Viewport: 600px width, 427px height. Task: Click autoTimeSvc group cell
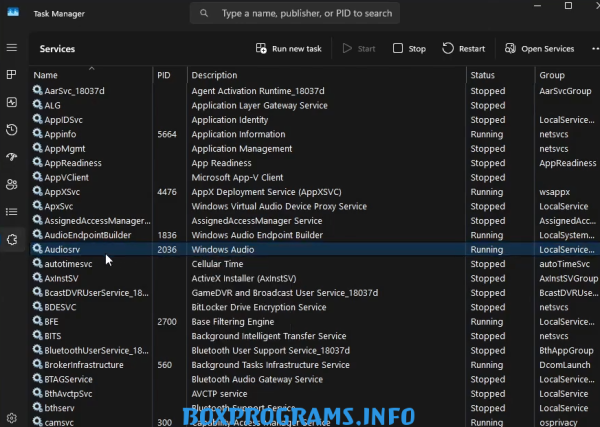click(564, 264)
